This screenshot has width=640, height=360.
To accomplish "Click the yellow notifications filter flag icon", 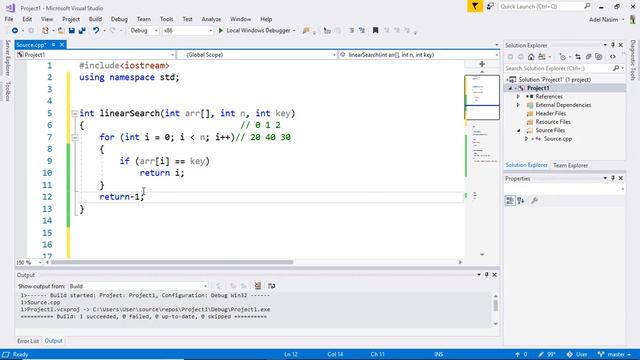I will [475, 6].
